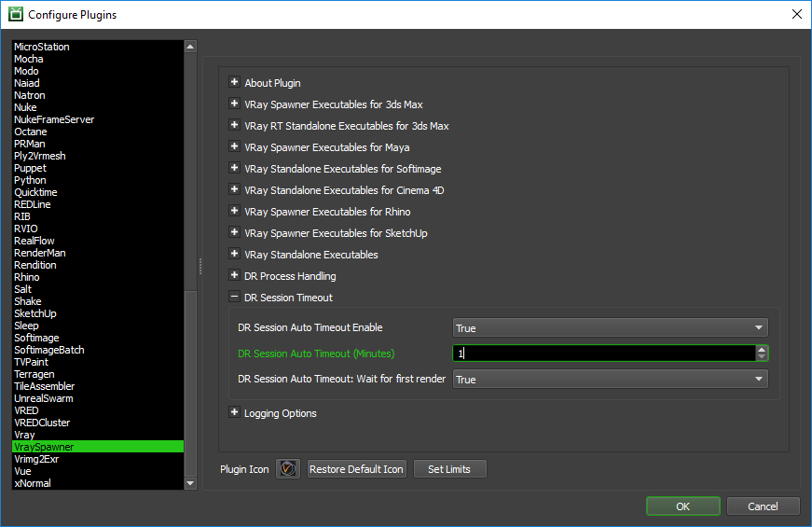Click the Set Limits button
This screenshot has height=527, width=812.
point(449,469)
